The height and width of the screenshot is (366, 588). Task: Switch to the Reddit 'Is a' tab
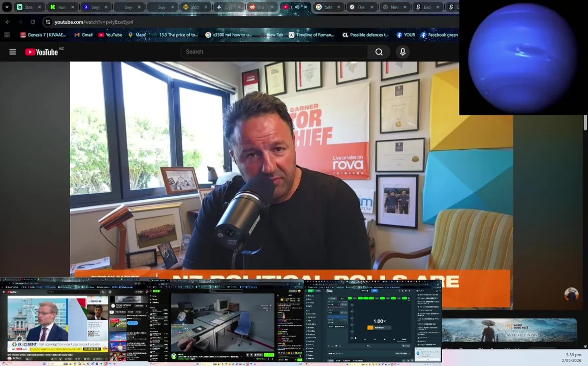pos(261,7)
